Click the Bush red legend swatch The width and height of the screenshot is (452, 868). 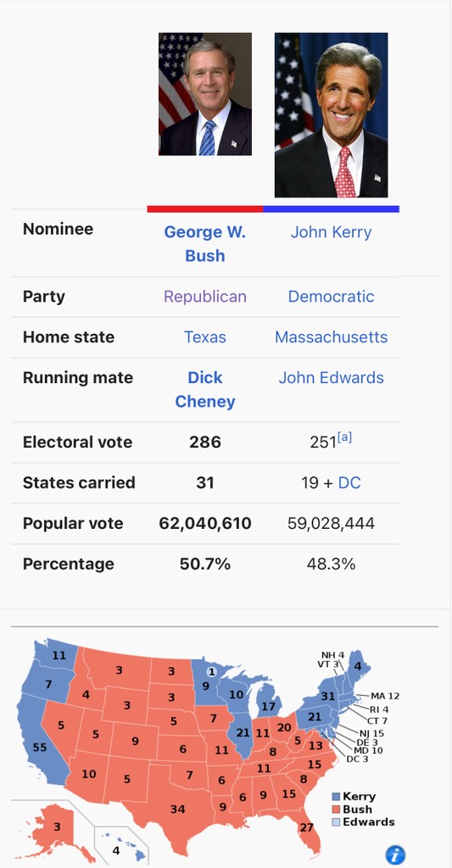336,810
